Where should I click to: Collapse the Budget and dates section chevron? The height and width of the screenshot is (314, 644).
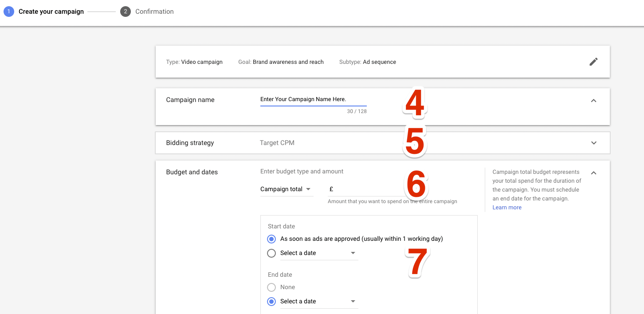tap(593, 173)
